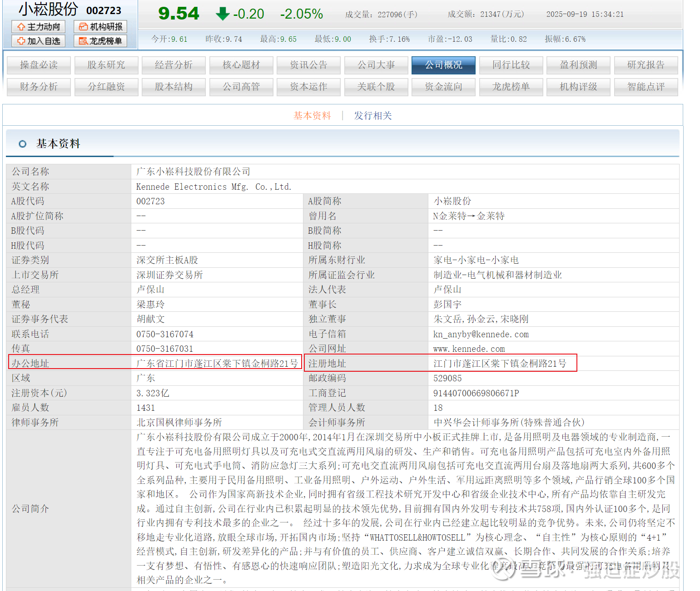
Task: Click 深圳证券交易所 listing exchange value
Action: coord(170,275)
